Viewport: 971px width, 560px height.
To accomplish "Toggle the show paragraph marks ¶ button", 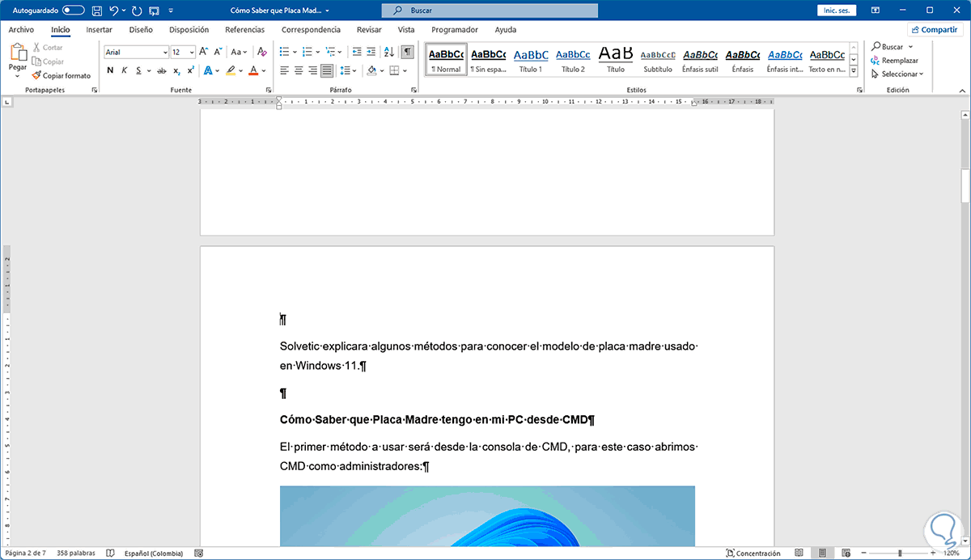I will (407, 52).
